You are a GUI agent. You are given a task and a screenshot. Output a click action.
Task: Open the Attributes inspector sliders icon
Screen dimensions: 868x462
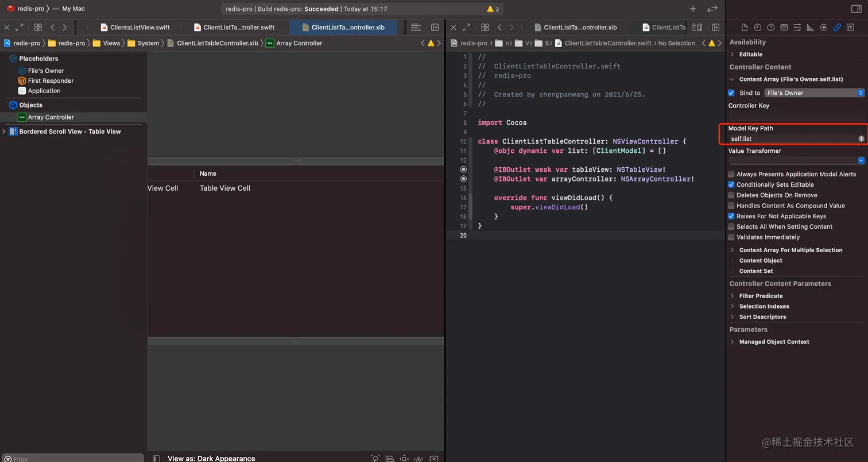[797, 27]
